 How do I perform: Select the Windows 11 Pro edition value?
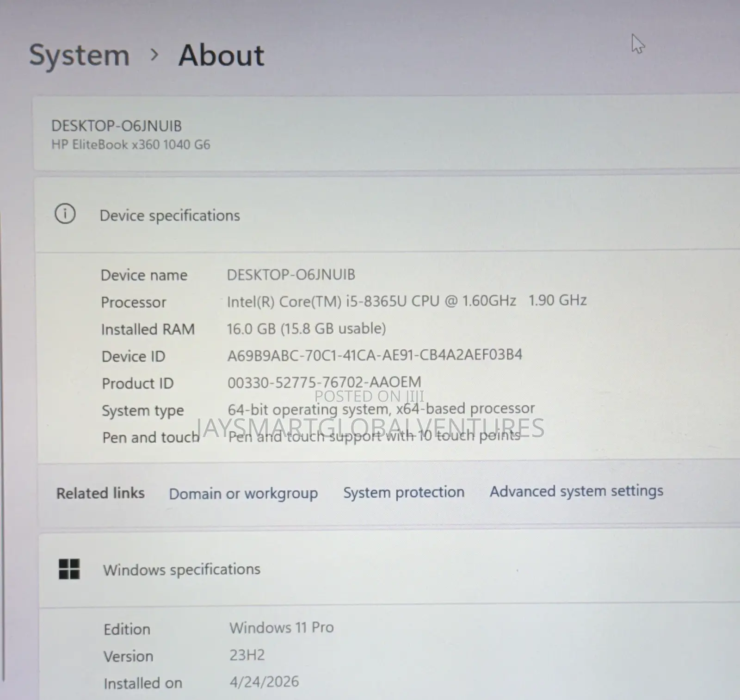click(x=281, y=628)
